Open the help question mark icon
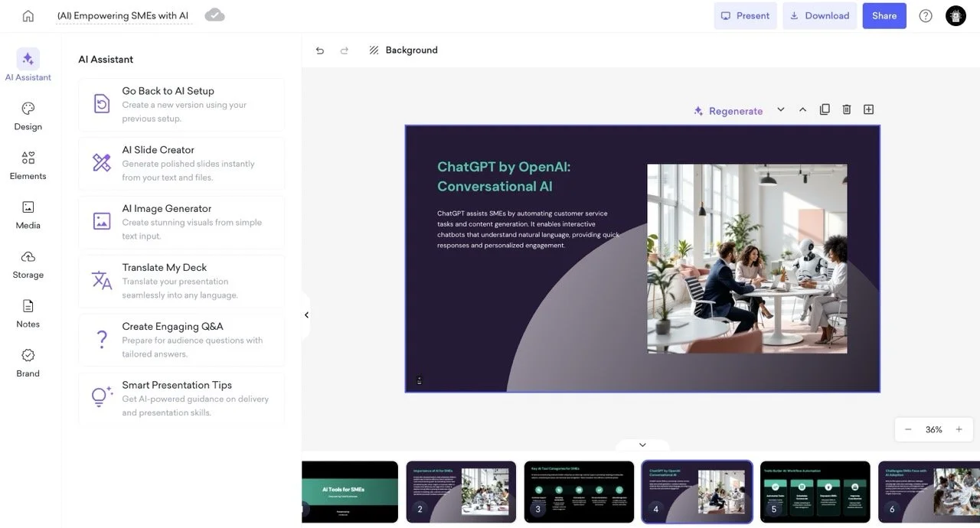The height and width of the screenshot is (528, 980). pos(926,15)
